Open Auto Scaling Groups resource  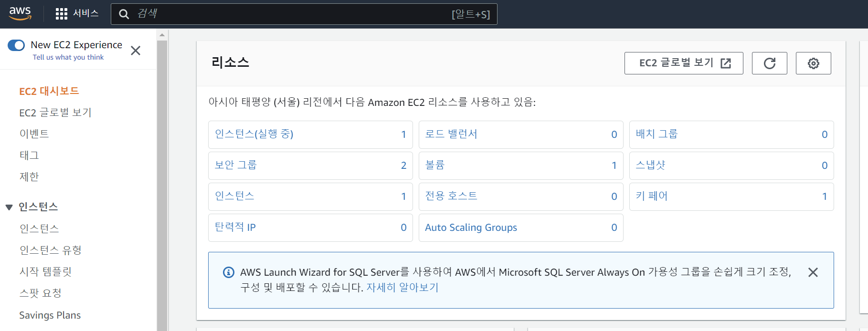471,228
